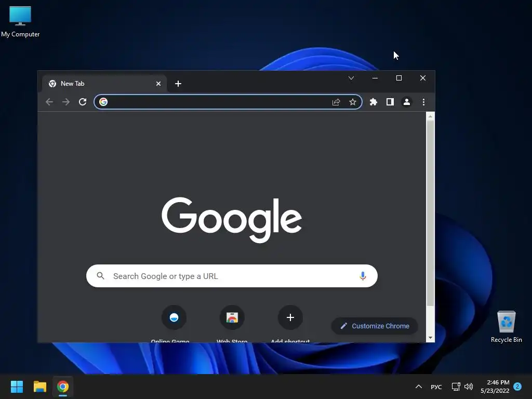Viewport: 532px width, 399px height.
Task: Click the Chrome back arrow
Action: point(49,102)
